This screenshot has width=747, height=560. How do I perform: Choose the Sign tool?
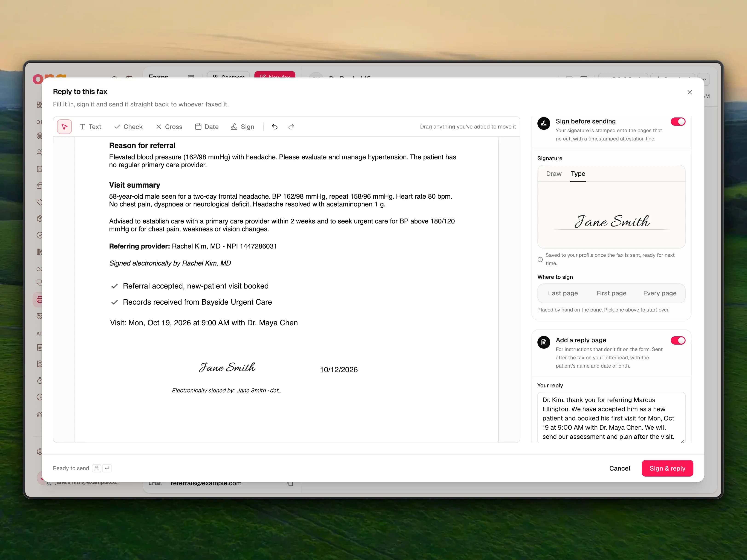pos(242,127)
